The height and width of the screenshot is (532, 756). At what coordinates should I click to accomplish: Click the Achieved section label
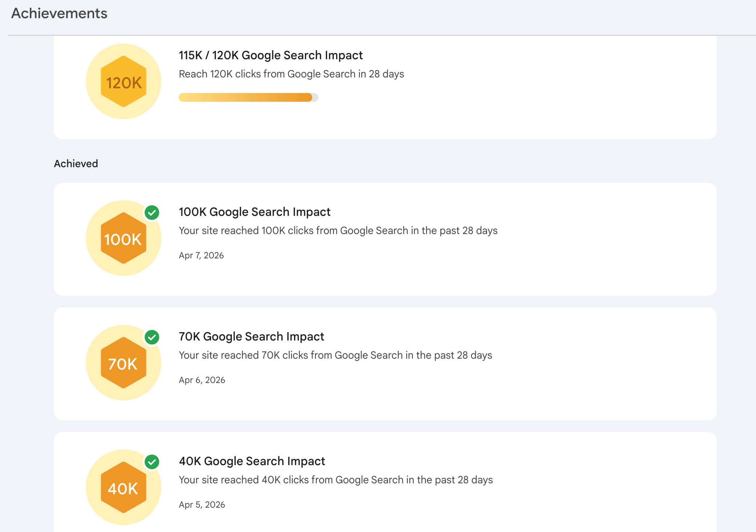coord(76,164)
